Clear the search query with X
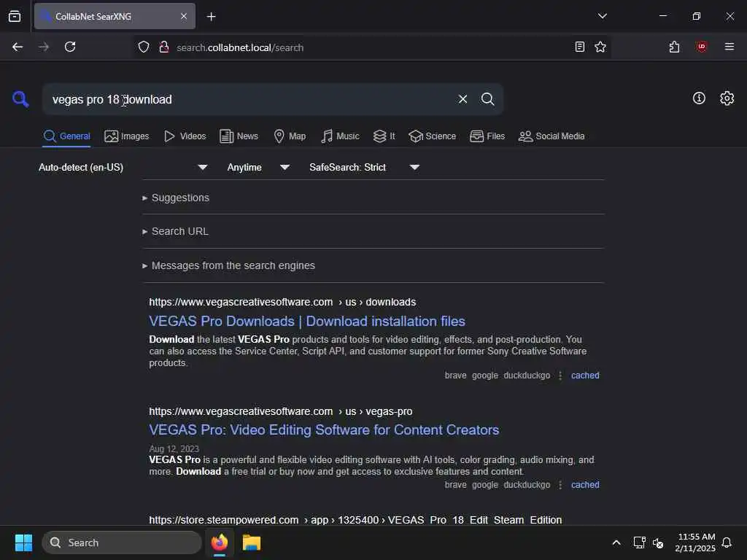This screenshot has width=747, height=560. click(x=462, y=99)
